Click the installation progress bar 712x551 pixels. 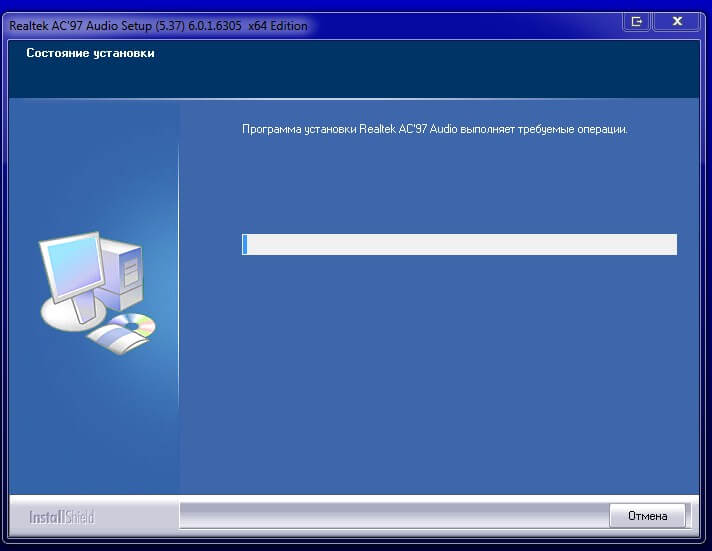459,244
